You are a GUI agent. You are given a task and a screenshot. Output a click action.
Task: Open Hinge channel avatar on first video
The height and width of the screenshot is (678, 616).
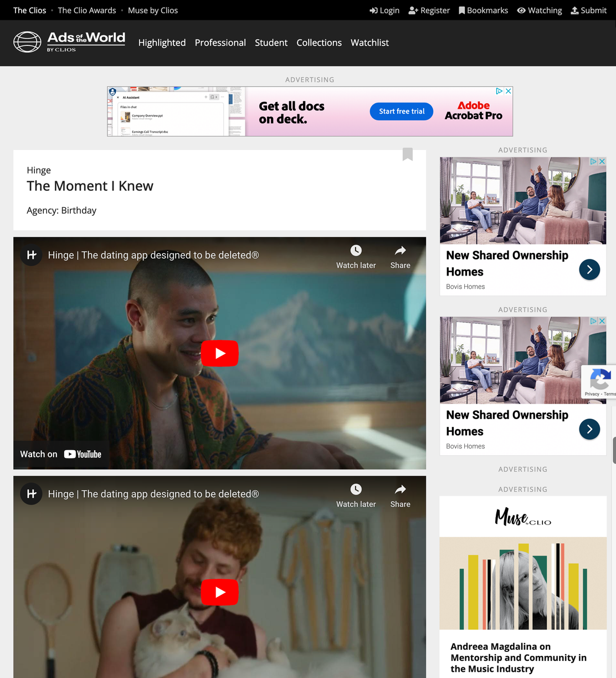coord(32,255)
